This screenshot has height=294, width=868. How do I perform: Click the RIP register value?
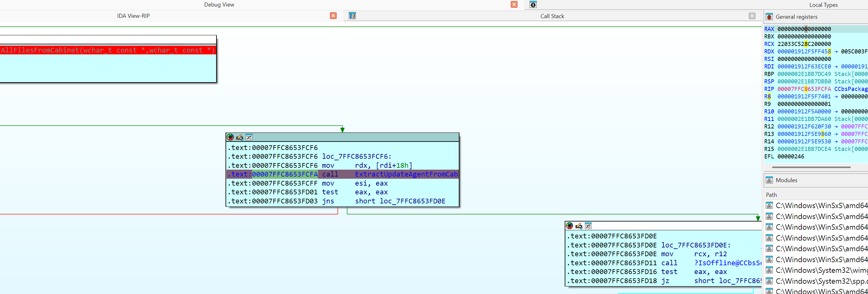click(x=804, y=89)
